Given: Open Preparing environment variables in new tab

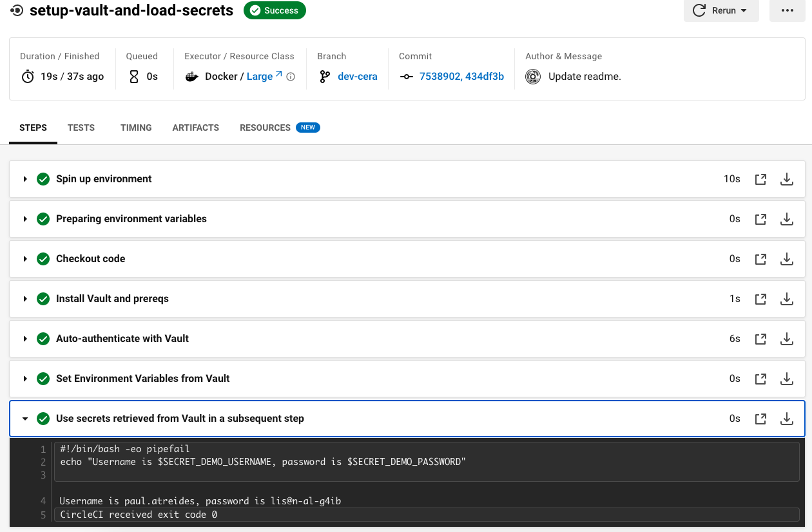Looking at the screenshot, I should pyautogui.click(x=760, y=219).
